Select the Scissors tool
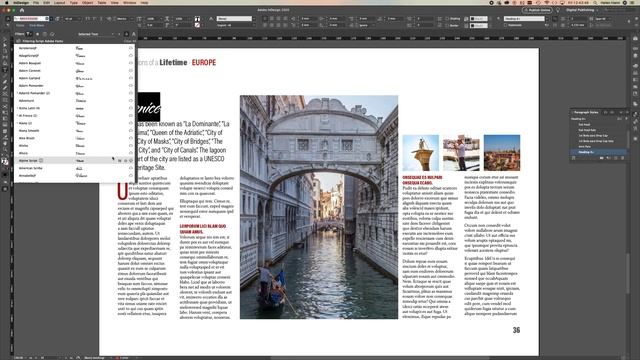 (5, 106)
